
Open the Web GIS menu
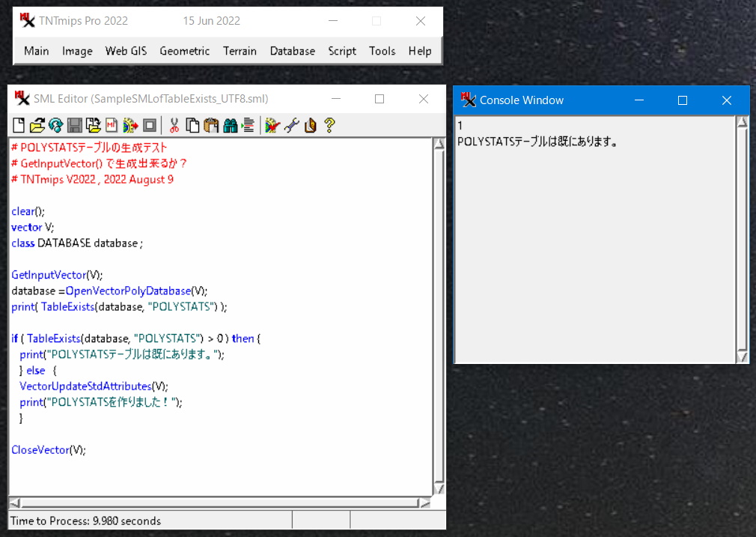(x=126, y=51)
